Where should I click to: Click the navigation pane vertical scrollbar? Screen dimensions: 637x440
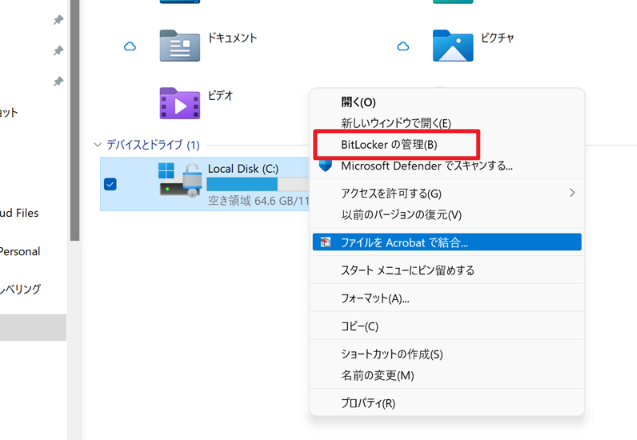click(x=74, y=120)
